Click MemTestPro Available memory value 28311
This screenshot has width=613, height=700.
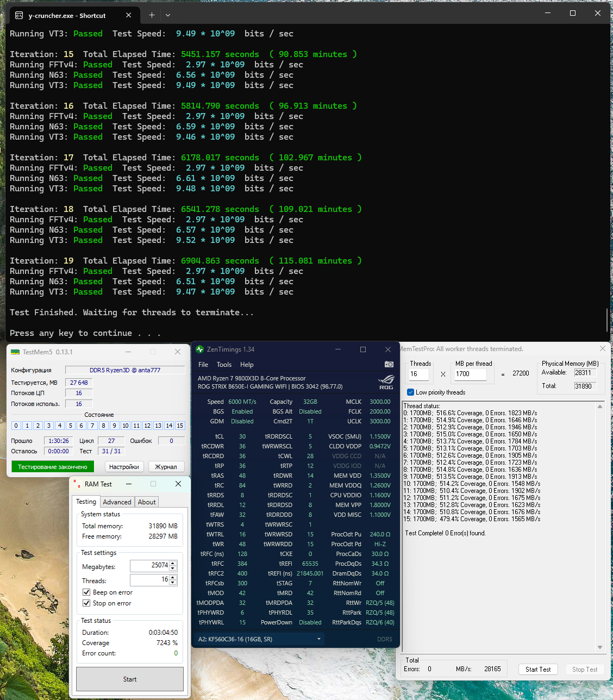point(585,373)
